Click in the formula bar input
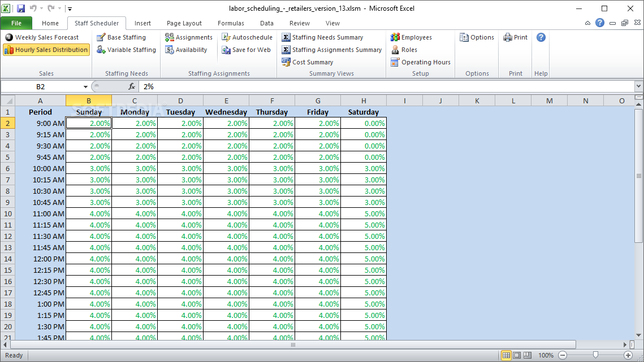644x362 pixels. click(x=386, y=86)
